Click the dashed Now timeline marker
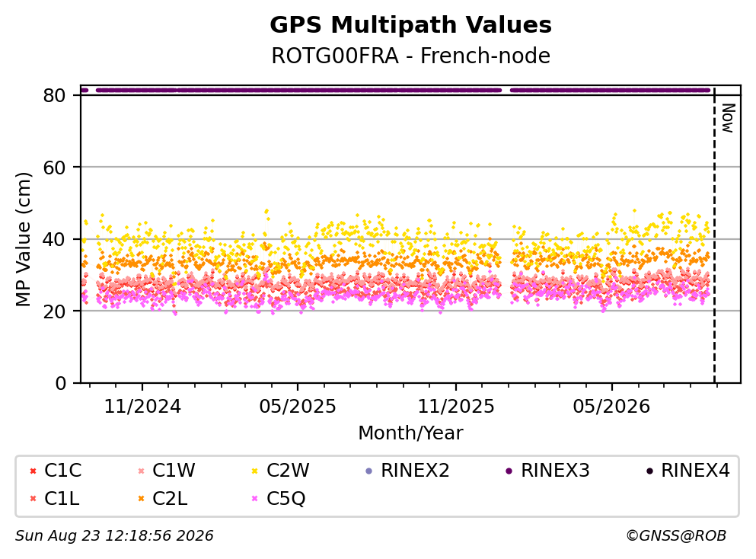The image size is (756, 559). click(x=714, y=235)
